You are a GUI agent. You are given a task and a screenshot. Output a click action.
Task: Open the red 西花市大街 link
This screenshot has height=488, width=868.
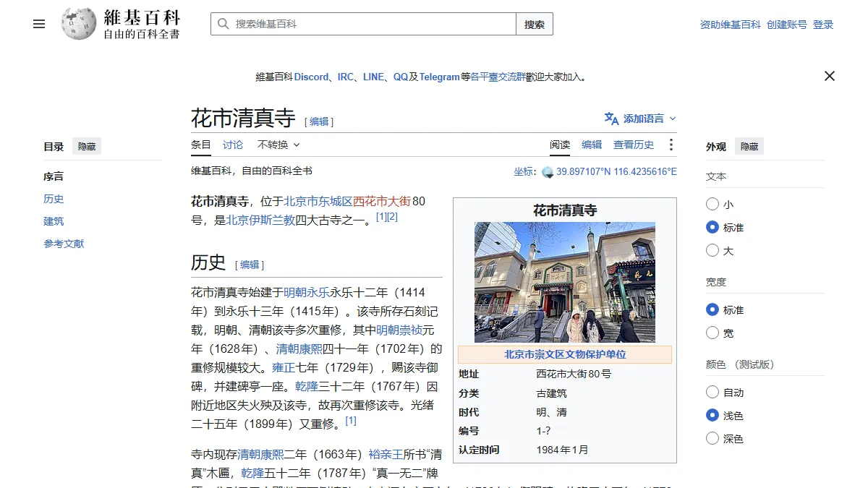tap(381, 201)
